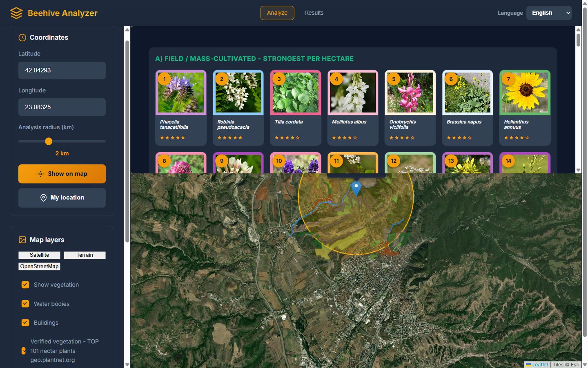Open the Brassica napus plant photo
Screen dimensions: 588x368
pos(468,93)
